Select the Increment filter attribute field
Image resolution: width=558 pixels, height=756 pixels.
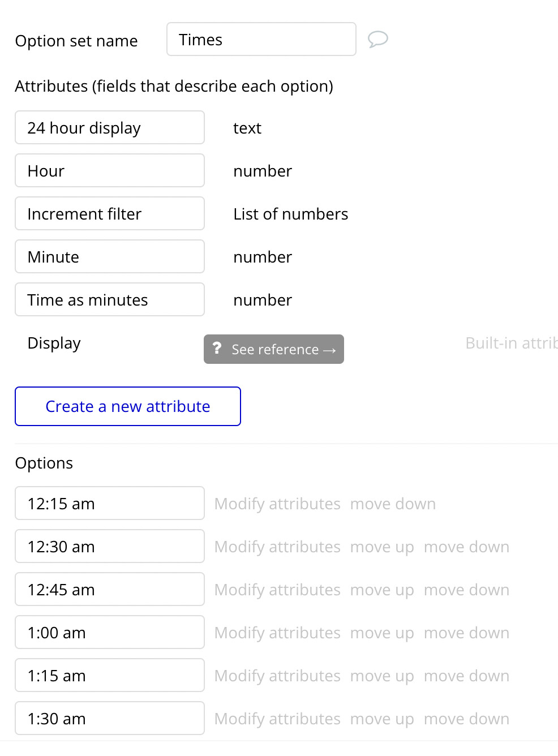point(109,213)
